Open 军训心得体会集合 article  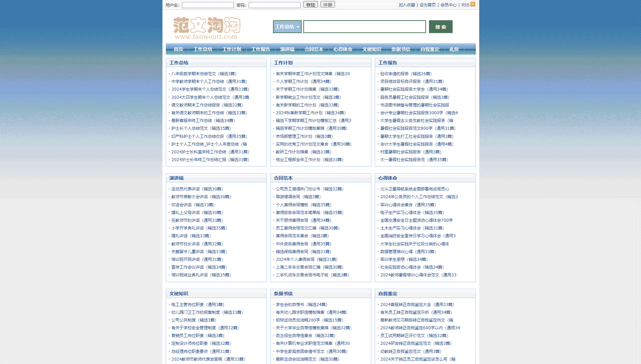(x=408, y=205)
